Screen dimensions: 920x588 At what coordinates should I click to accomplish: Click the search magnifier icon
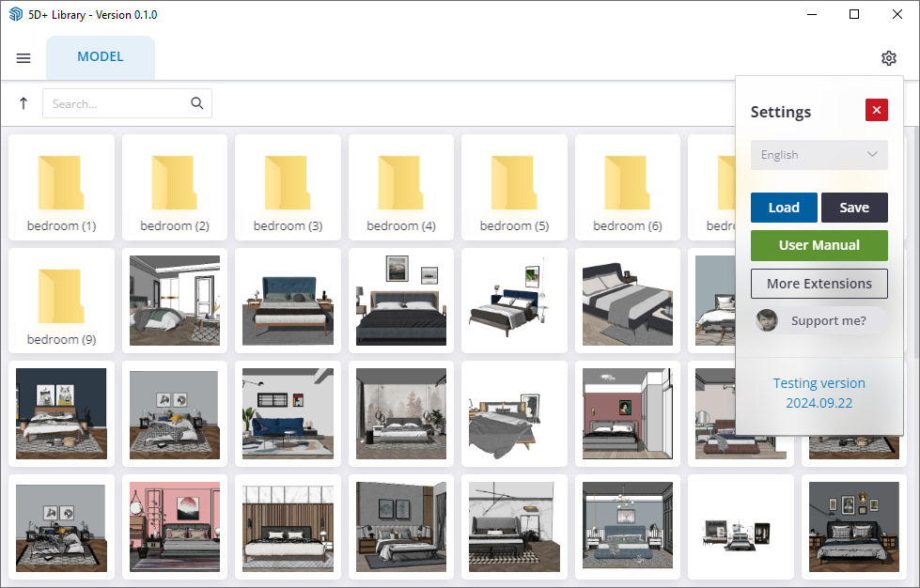point(197,103)
